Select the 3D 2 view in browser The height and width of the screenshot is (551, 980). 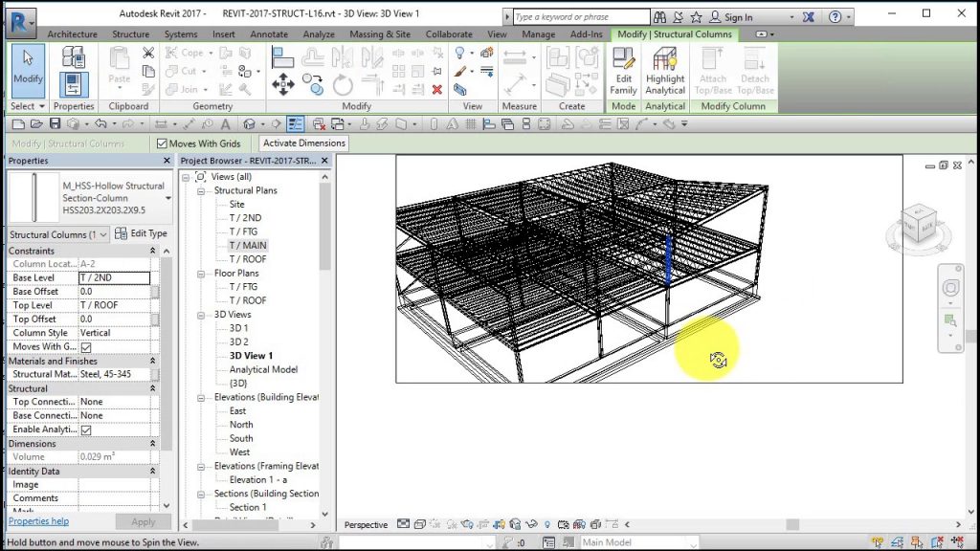[x=238, y=342]
